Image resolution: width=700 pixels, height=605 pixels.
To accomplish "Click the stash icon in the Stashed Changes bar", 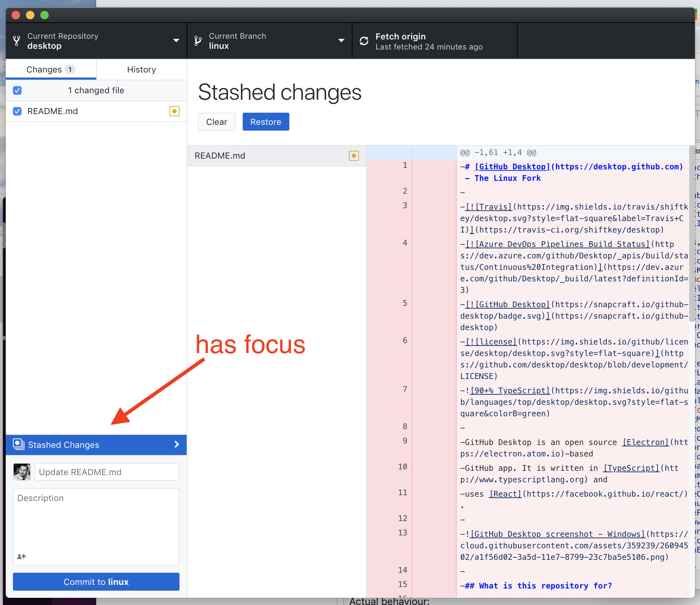I will click(x=18, y=445).
